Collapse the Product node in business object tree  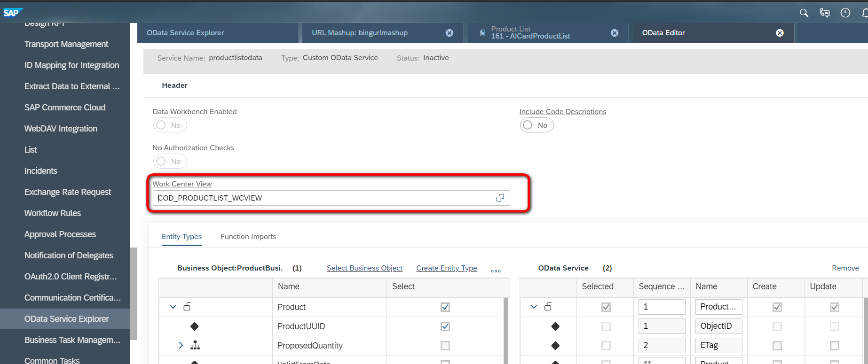point(173,307)
